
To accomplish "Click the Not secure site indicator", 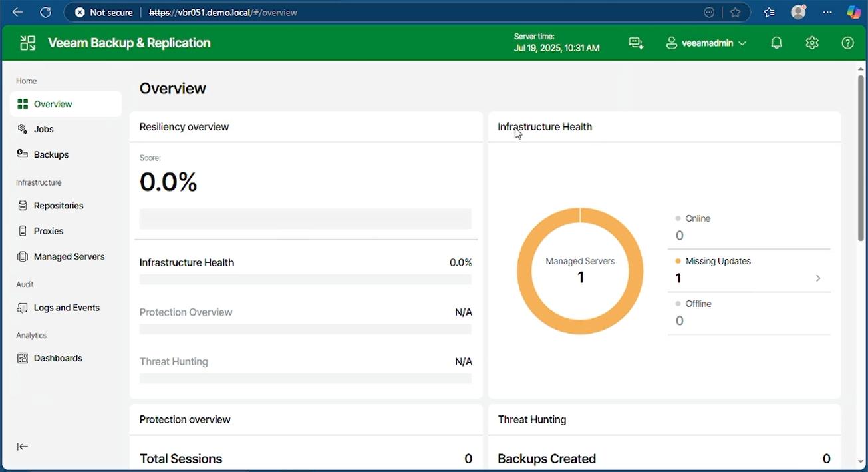I will click(104, 12).
